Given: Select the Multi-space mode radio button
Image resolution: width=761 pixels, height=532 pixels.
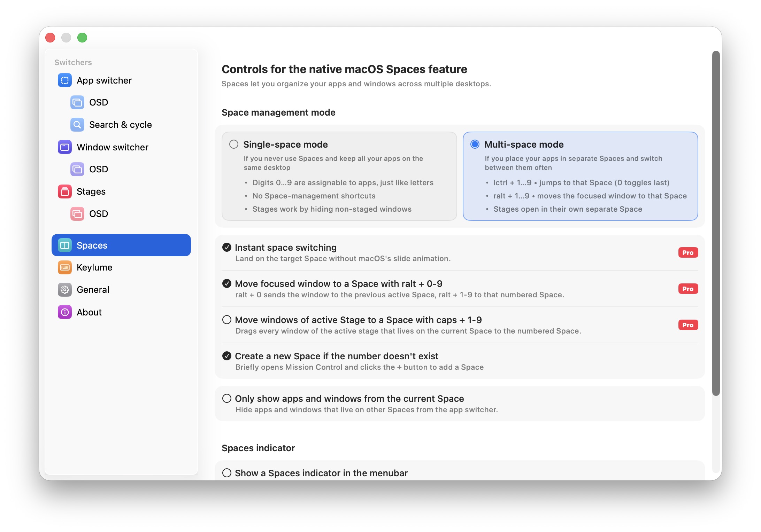Looking at the screenshot, I should (475, 144).
